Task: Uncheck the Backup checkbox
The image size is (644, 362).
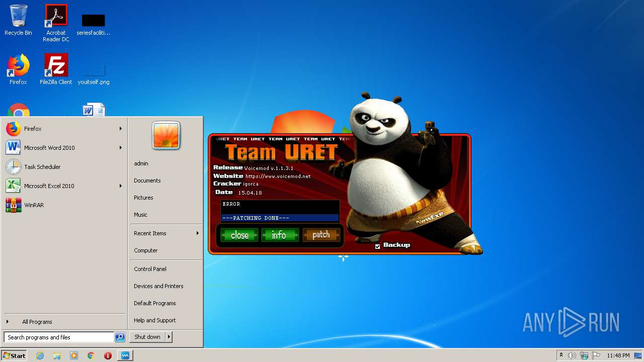Action: click(x=377, y=246)
